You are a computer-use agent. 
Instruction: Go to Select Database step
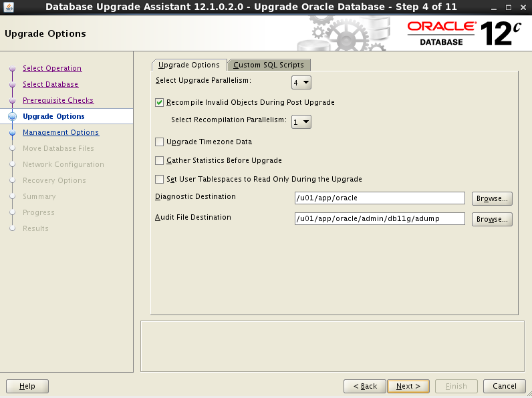pyautogui.click(x=51, y=84)
